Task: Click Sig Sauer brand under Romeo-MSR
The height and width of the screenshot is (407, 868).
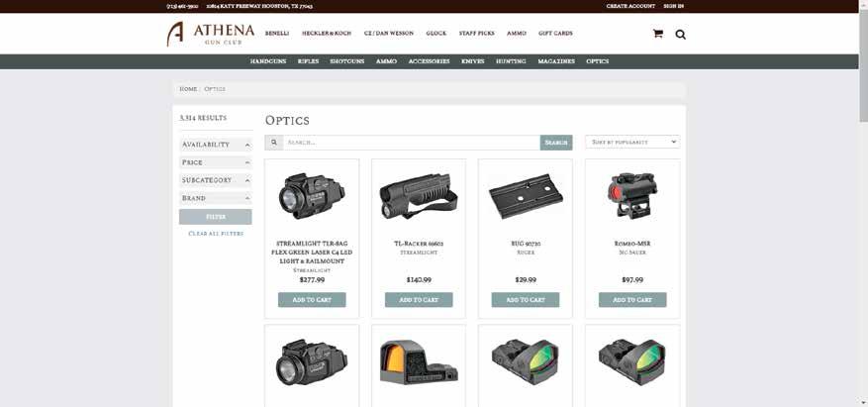Action: point(632,253)
